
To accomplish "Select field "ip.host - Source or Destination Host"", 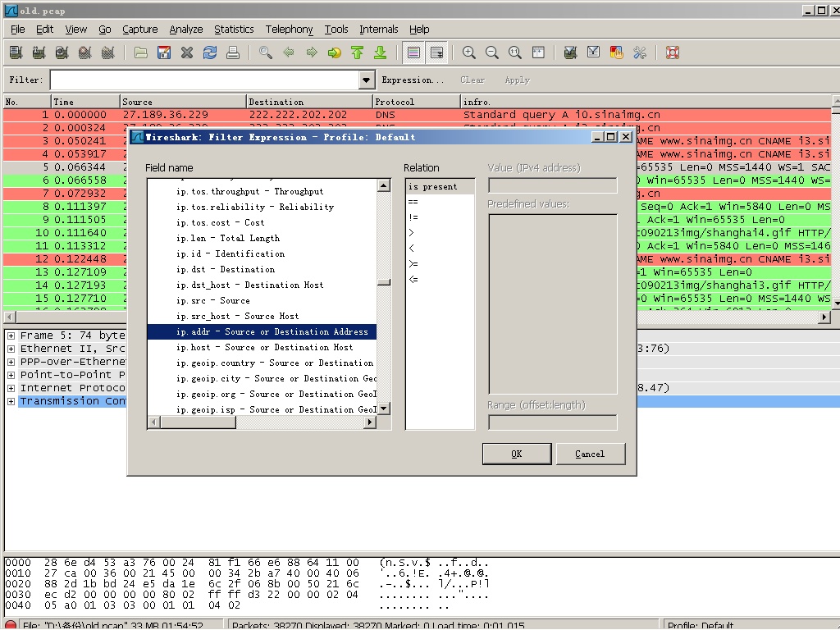I will click(262, 347).
